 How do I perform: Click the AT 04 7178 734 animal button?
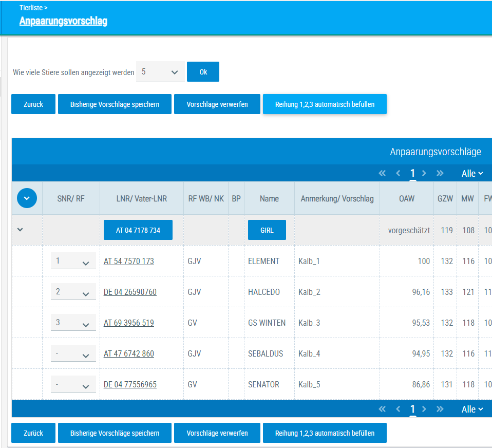(x=138, y=230)
